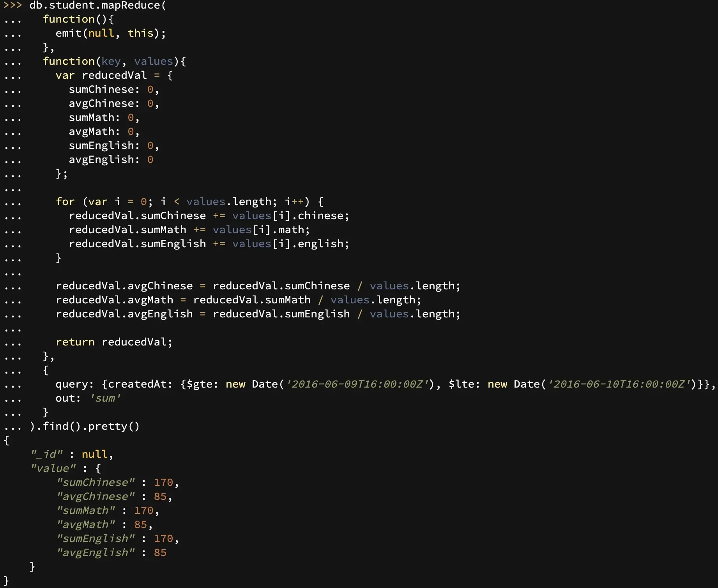Click the ").find().pretty()" call
This screenshot has height=588, width=718.
tap(85, 426)
